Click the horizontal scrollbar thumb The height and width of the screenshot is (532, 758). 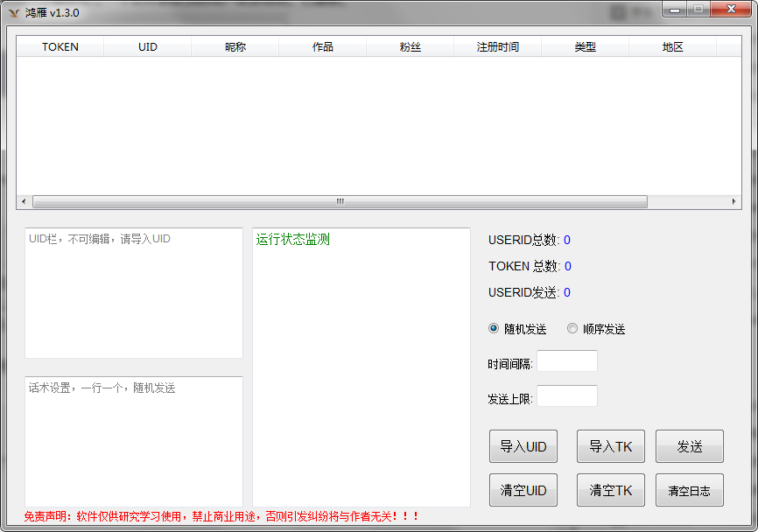(x=340, y=201)
